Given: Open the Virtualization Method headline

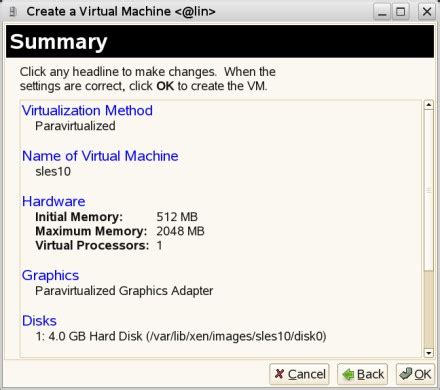Looking at the screenshot, I should click(x=87, y=110).
